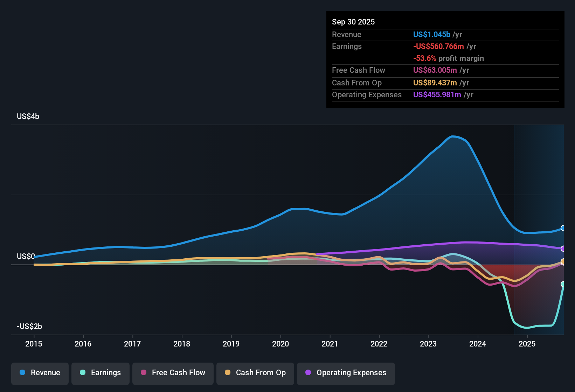Click the US$4b axis label

tap(28, 116)
